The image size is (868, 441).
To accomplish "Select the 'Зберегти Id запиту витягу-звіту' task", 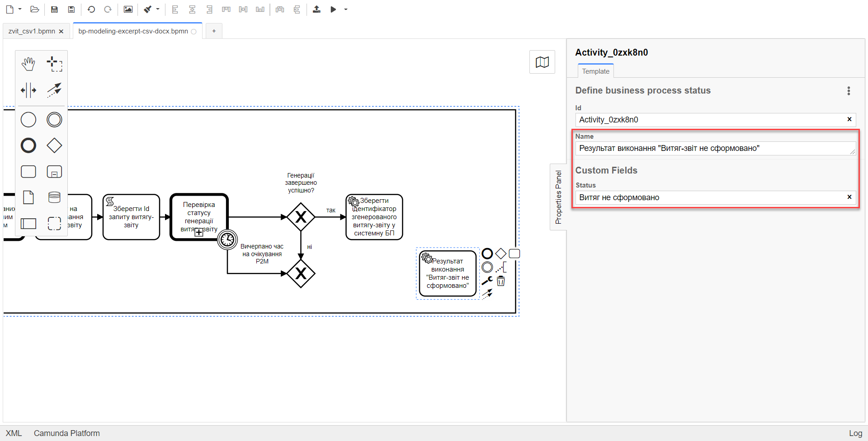I will 131,217.
